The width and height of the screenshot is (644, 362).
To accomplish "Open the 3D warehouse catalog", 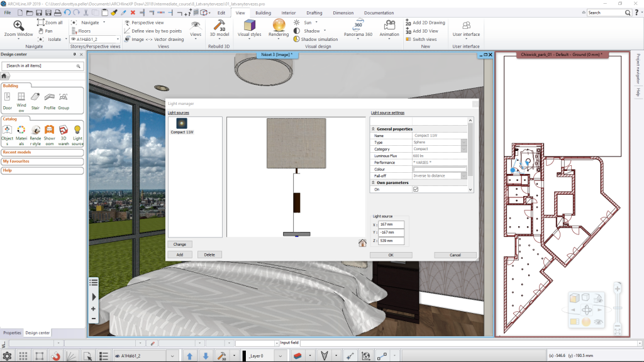I will pos(64,136).
